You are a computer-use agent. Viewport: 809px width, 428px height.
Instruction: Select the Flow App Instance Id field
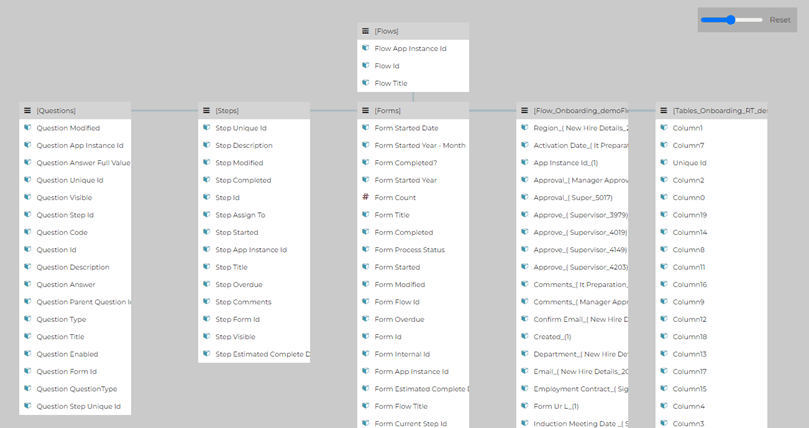(x=413, y=48)
